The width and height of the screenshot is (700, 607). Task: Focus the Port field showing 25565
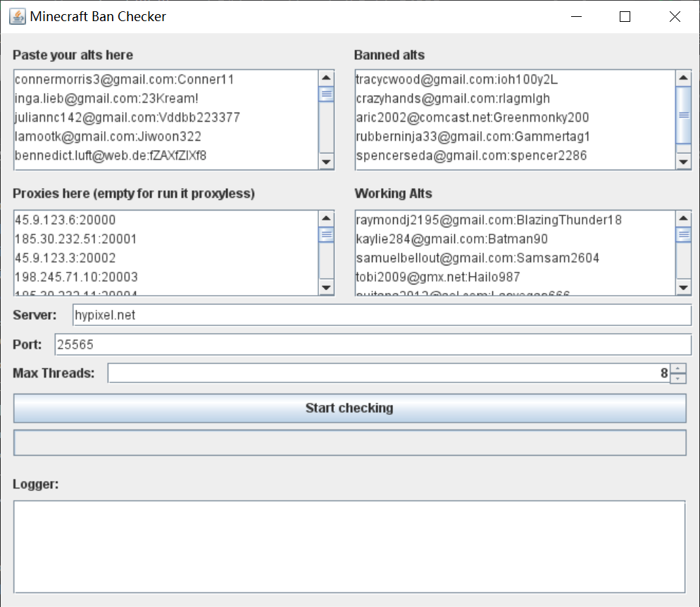373,344
